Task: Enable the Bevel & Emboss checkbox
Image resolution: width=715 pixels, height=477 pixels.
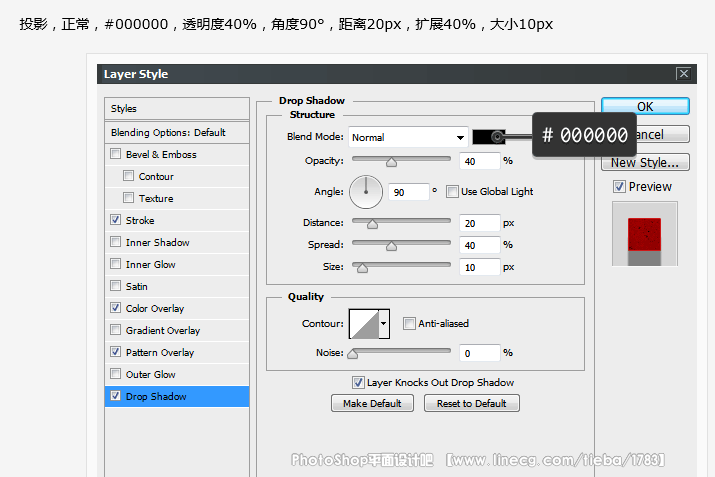Action: point(116,155)
